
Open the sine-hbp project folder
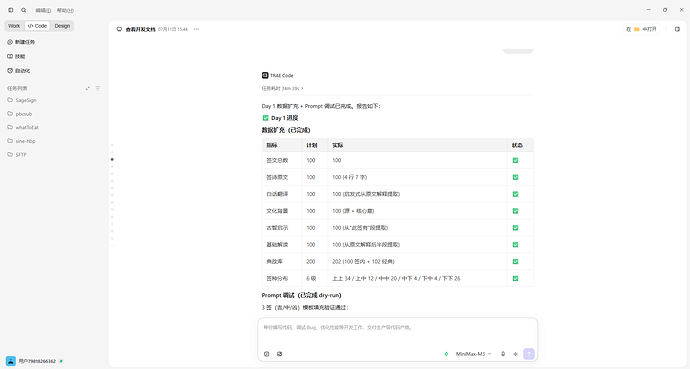pyautogui.click(x=21, y=141)
